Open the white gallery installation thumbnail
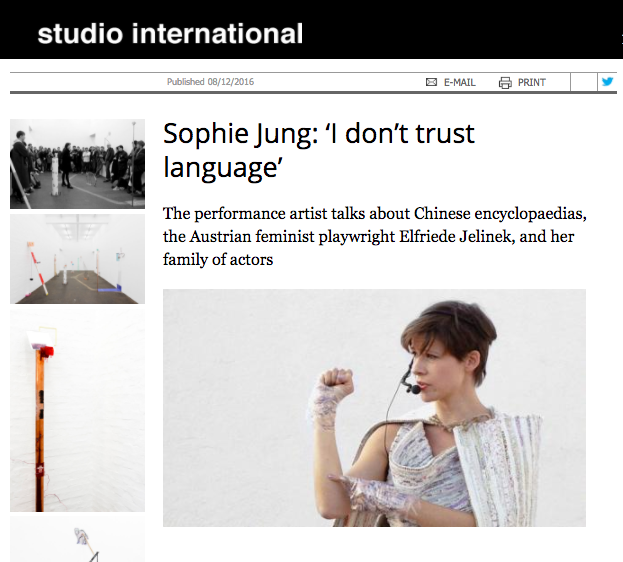Viewport: 623px width, 562px height. [x=77, y=259]
